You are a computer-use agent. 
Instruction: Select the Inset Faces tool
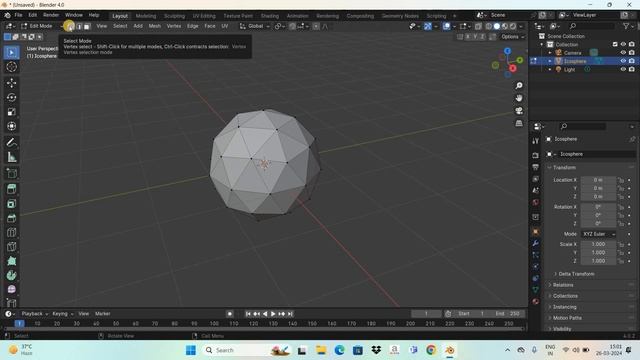click(x=11, y=204)
